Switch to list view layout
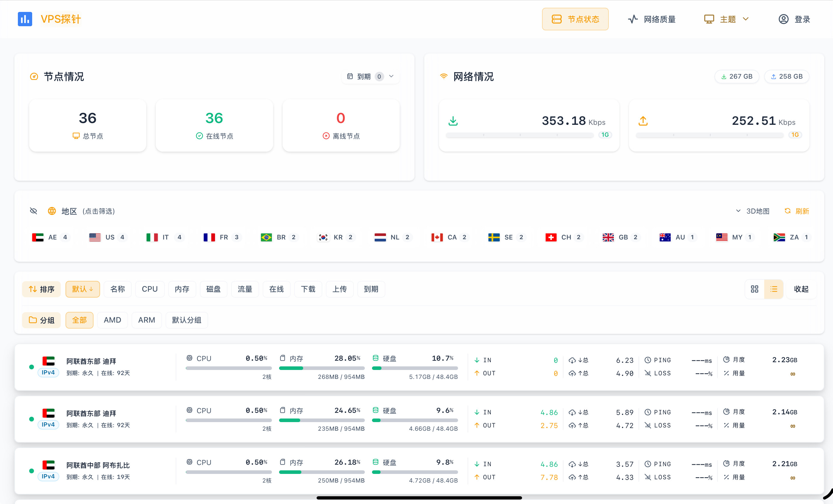This screenshot has width=833, height=504. pyautogui.click(x=773, y=289)
